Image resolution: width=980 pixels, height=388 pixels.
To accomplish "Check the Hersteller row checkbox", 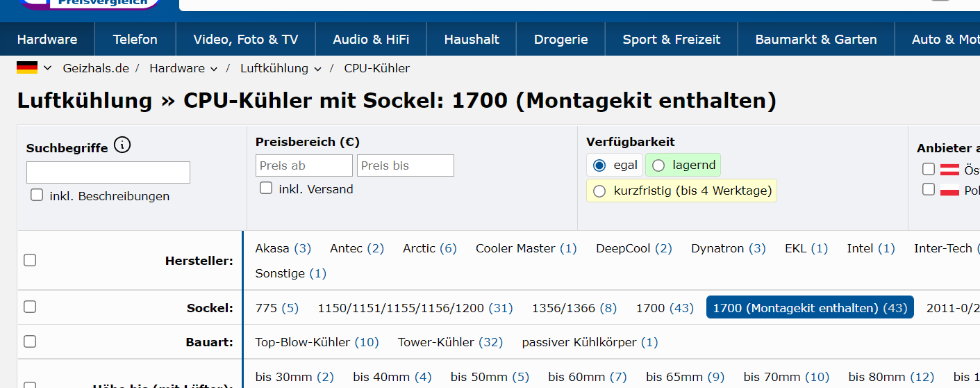I will coord(30,260).
